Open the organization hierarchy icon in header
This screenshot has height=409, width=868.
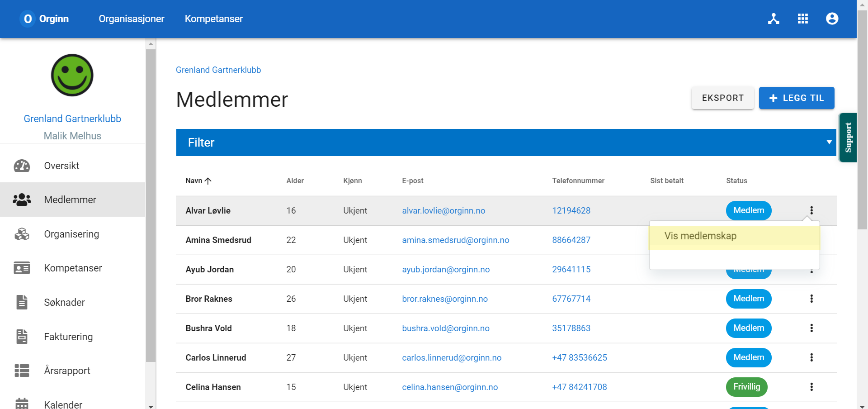coord(774,19)
